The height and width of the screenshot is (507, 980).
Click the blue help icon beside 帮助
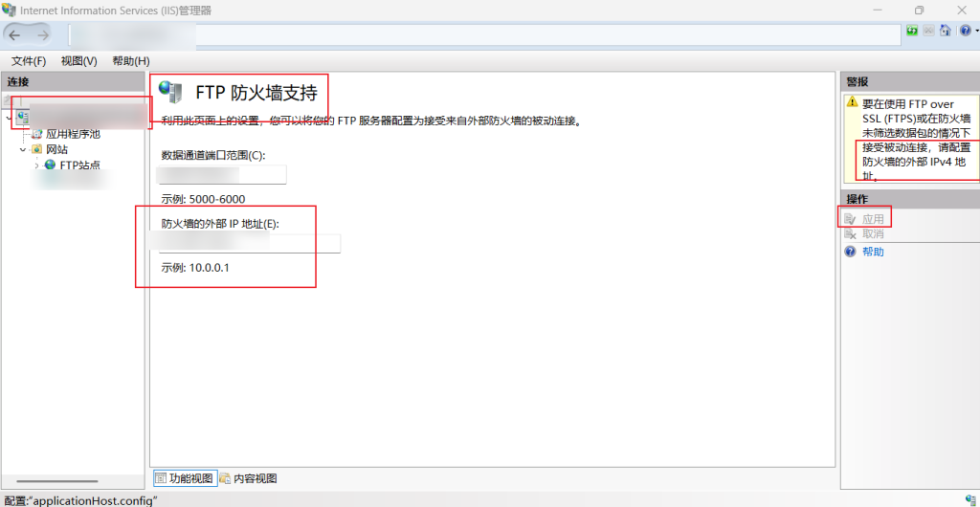(850, 251)
